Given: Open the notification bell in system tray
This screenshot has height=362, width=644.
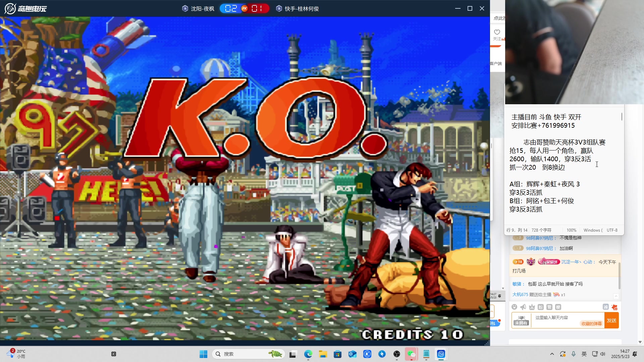Looking at the screenshot, I should point(635,354).
